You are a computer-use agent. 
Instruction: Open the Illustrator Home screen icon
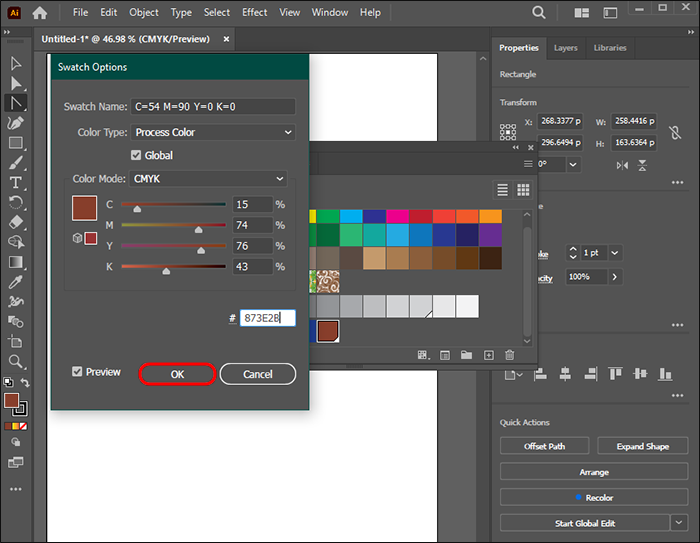(40, 13)
